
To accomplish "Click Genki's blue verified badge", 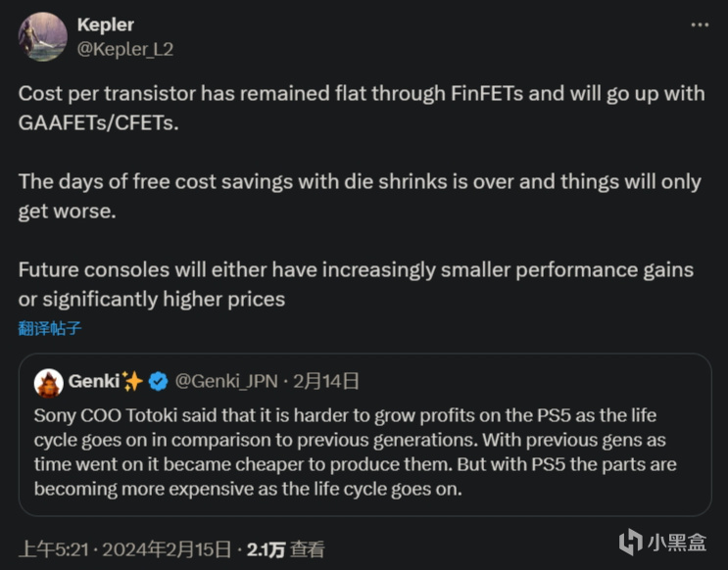I will coord(159,382).
